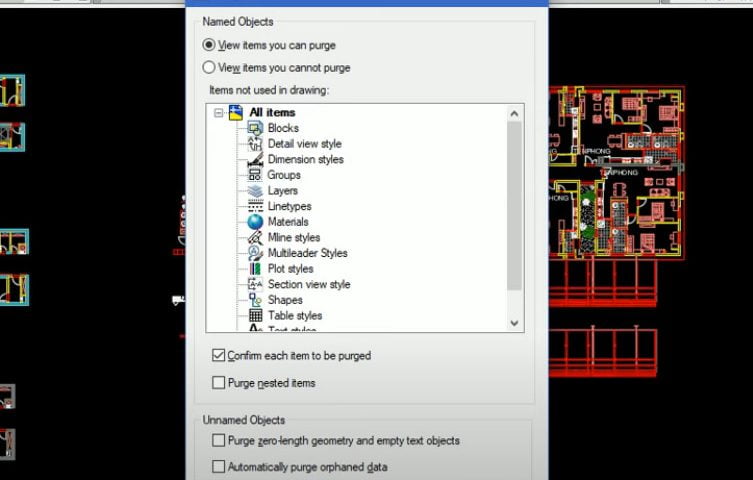Click the Detail view style icon
This screenshot has height=480, width=753.
coord(255,144)
